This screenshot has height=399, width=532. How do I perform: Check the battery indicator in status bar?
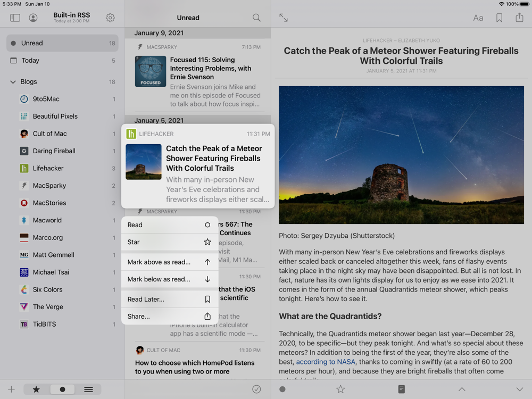[525, 4]
